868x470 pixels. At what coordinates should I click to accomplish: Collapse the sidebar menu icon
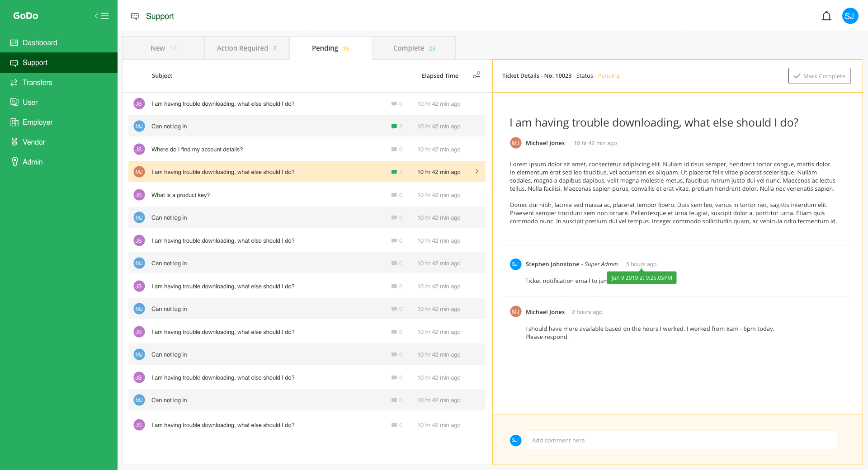[102, 16]
